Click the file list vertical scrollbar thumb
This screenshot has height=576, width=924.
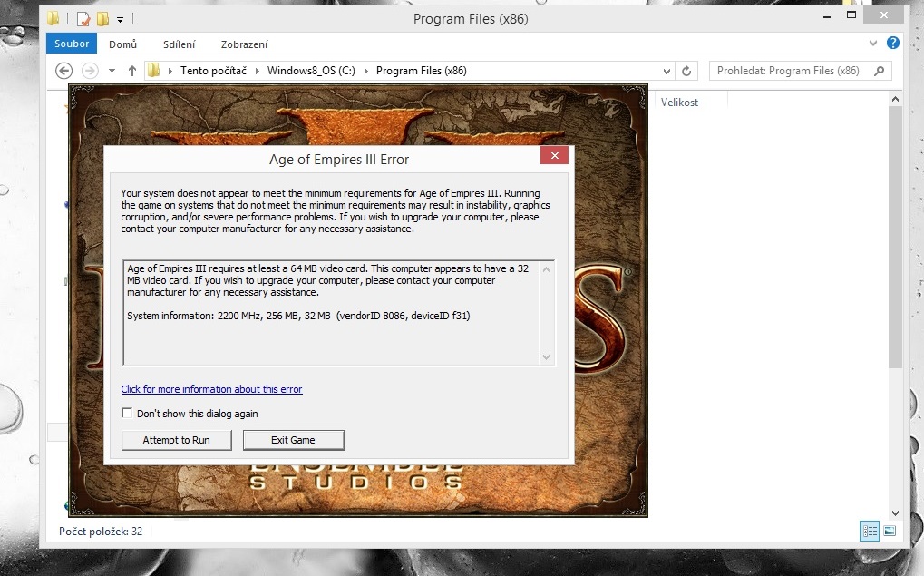(x=895, y=236)
